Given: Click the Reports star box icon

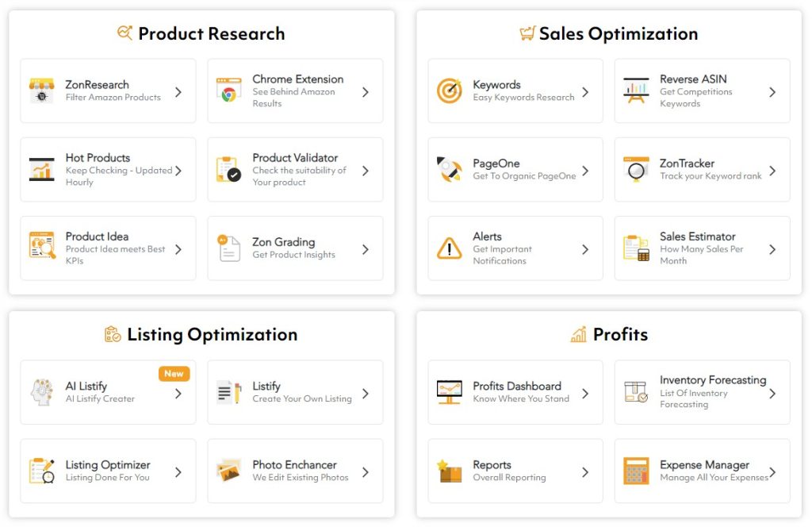Looking at the screenshot, I should [449, 471].
